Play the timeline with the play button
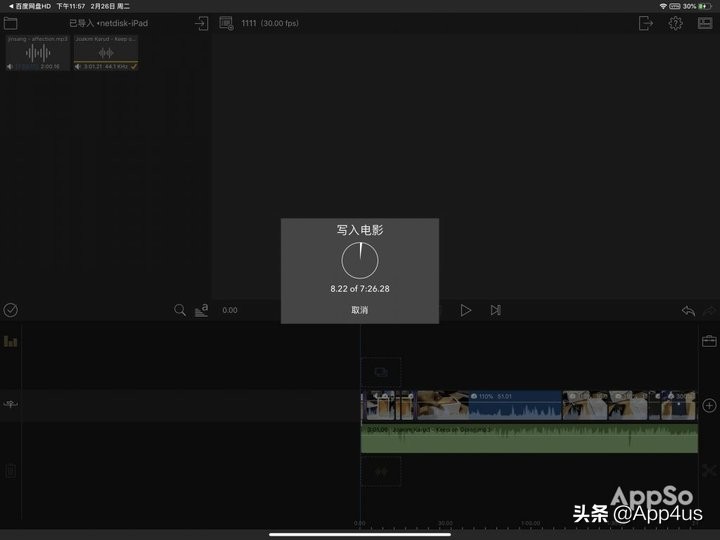The width and height of the screenshot is (720, 540). click(x=466, y=310)
